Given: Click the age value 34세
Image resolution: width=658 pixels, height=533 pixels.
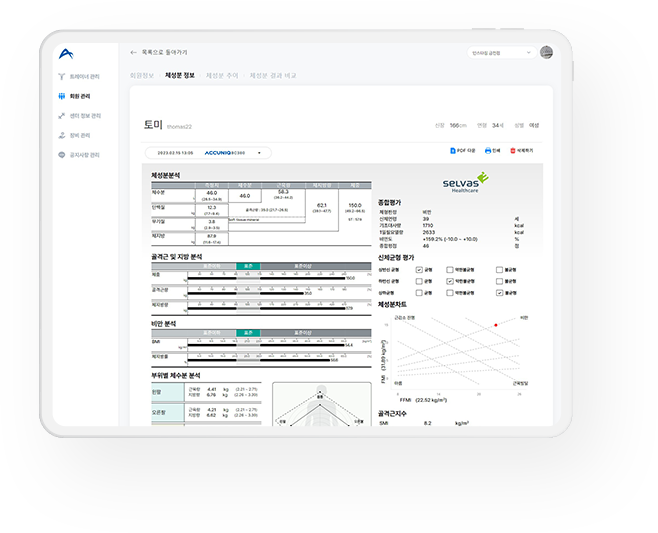Looking at the screenshot, I should [x=498, y=125].
